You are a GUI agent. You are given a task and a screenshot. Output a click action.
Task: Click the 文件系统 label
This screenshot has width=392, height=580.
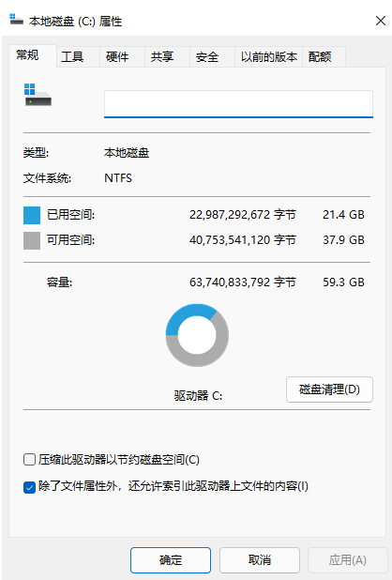point(47,178)
